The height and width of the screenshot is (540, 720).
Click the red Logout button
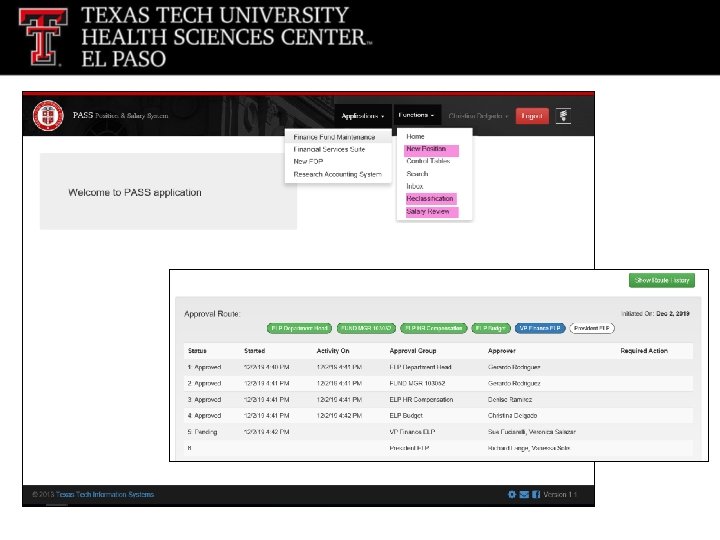(532, 116)
